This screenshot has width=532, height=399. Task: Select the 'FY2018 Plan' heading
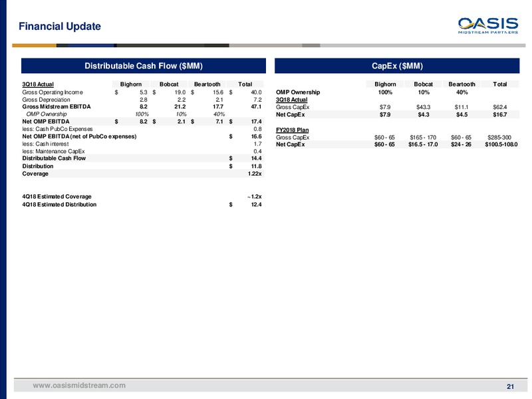(x=292, y=130)
